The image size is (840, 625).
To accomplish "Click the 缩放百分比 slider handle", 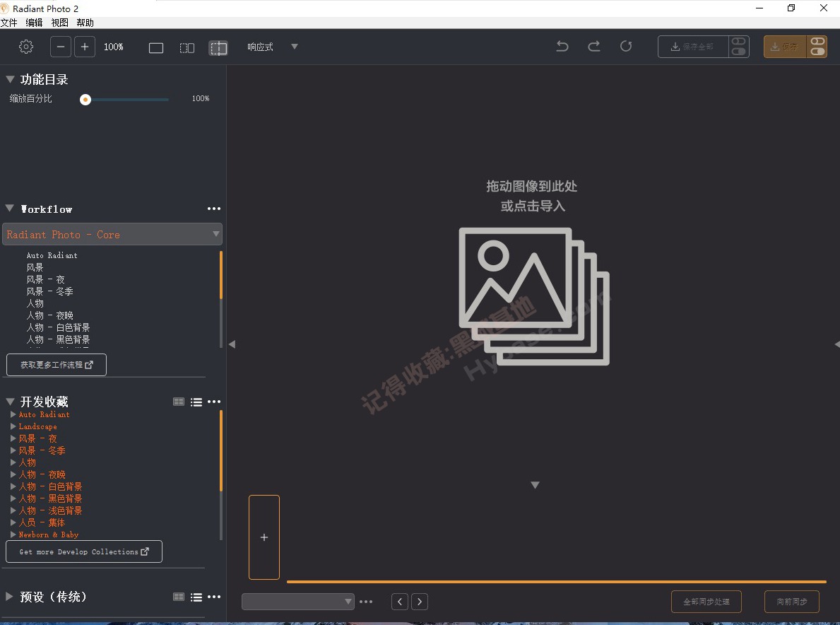I will click(85, 100).
